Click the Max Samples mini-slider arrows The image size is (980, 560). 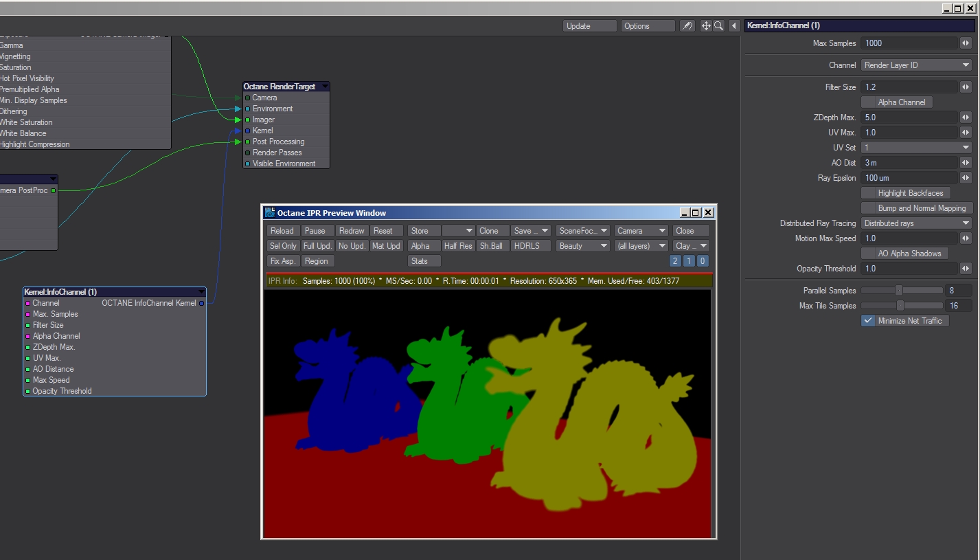966,43
